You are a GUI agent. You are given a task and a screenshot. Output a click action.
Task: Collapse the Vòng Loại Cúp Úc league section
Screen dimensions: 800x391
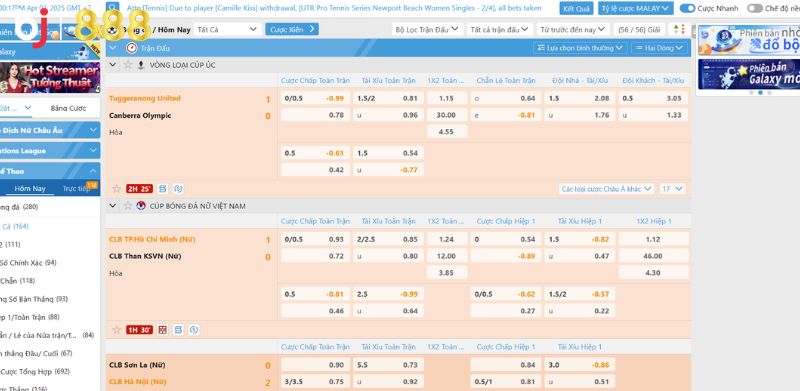click(113, 65)
